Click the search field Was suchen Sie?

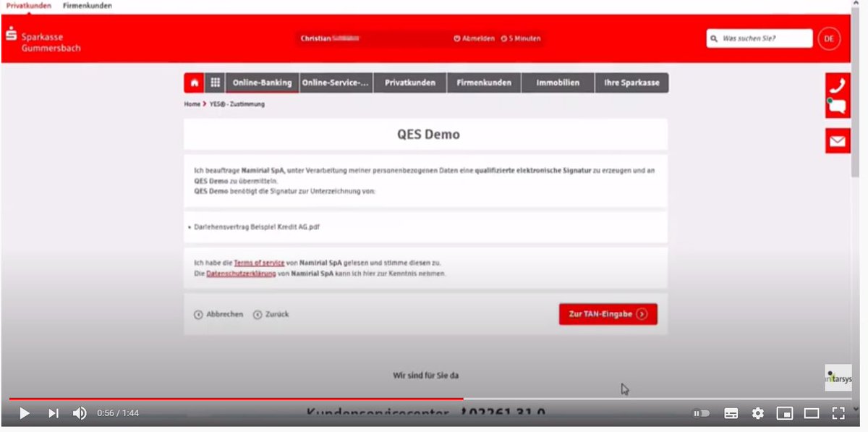click(x=759, y=38)
